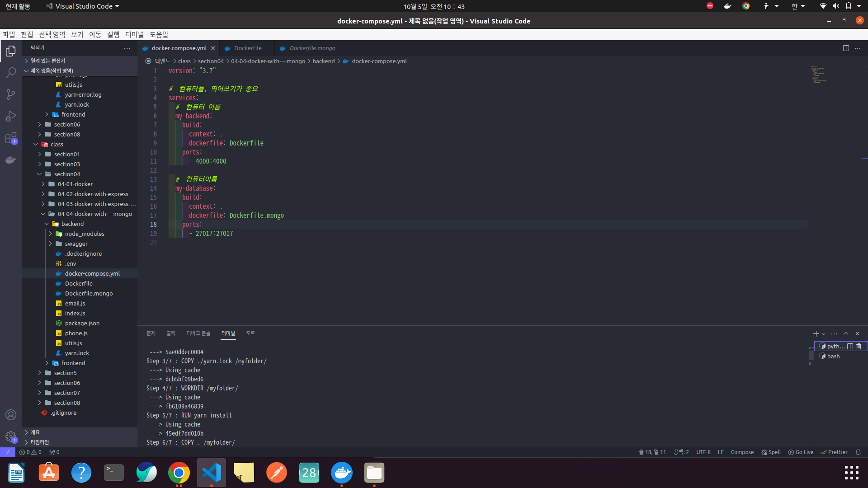The width and height of the screenshot is (868, 488).
Task: Open terminal panel views and more actions
Action: click(834, 334)
